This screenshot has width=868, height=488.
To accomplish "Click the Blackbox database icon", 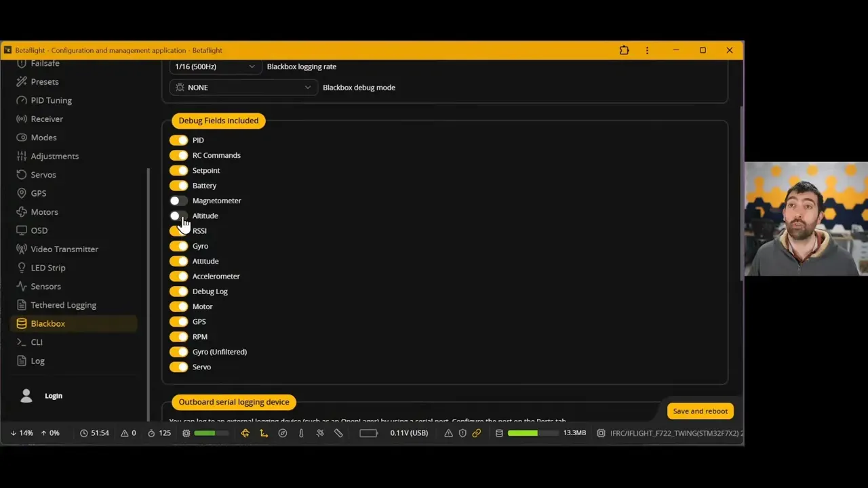I will click(22, 324).
